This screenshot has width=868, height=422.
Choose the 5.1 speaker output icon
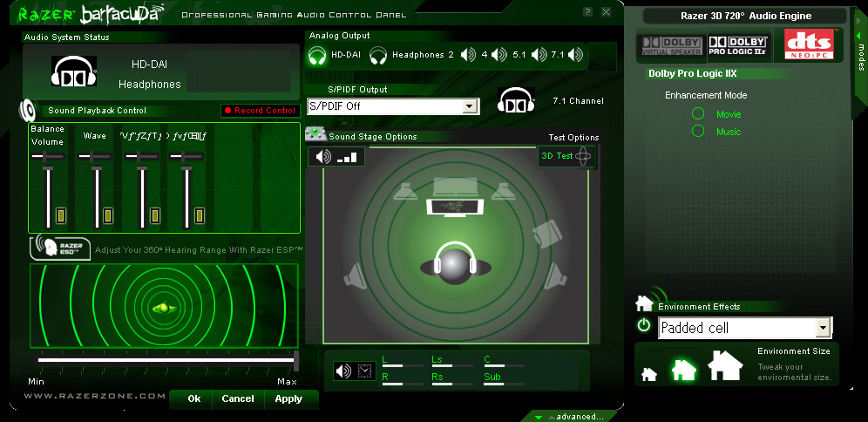(539, 55)
